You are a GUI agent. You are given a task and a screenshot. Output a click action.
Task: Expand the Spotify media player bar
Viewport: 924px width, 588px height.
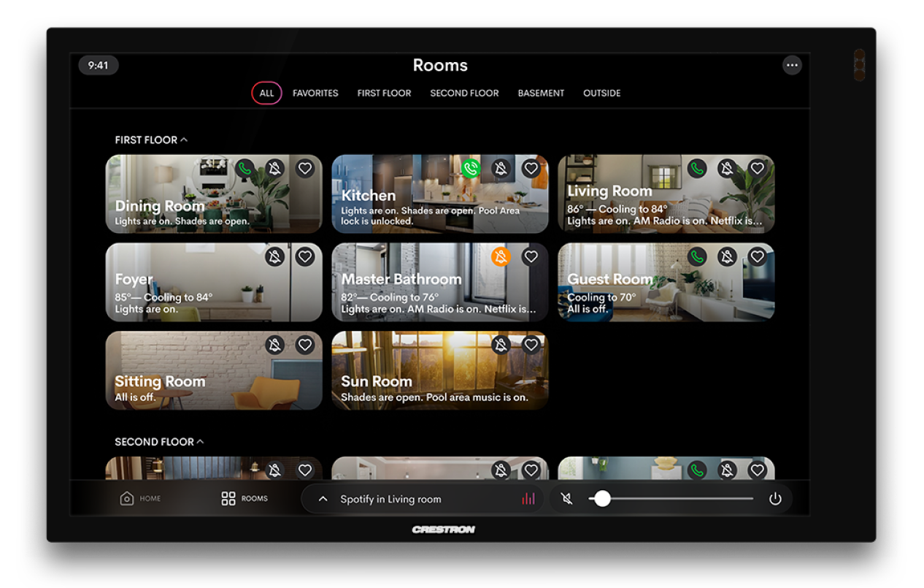pos(322,498)
